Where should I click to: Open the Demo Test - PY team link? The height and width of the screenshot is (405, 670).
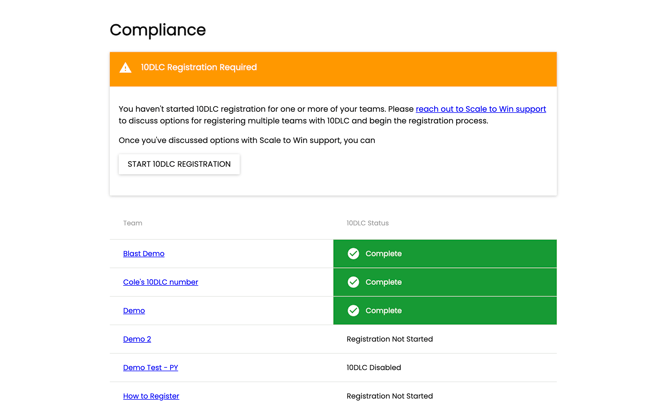click(150, 367)
